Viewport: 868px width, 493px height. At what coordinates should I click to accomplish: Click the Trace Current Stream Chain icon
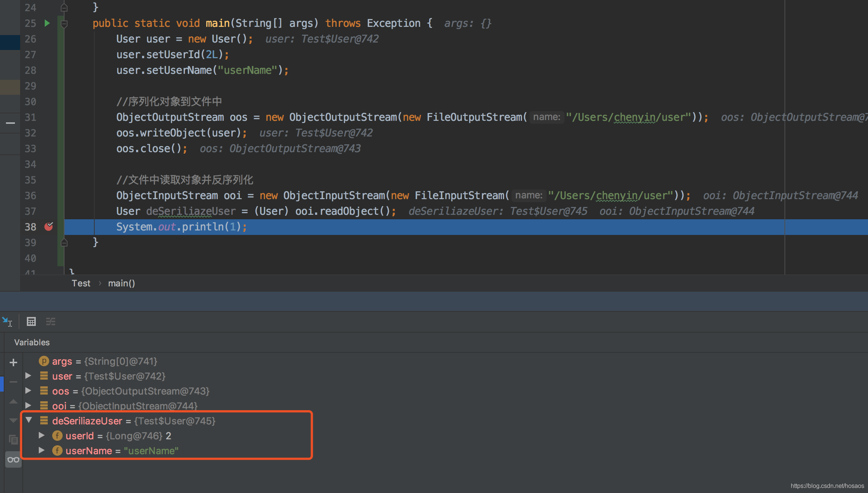[x=51, y=321]
